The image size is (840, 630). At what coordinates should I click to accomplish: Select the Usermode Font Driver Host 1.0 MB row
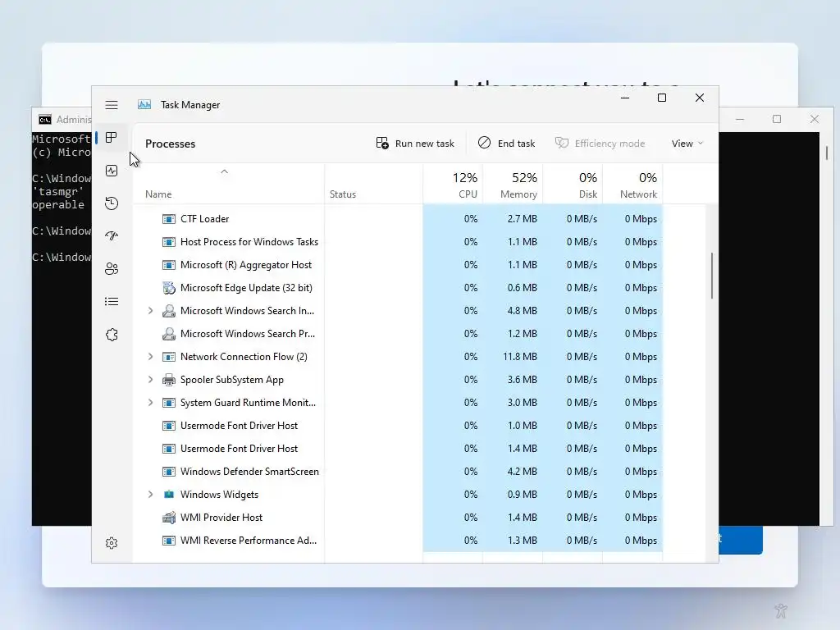coord(398,426)
